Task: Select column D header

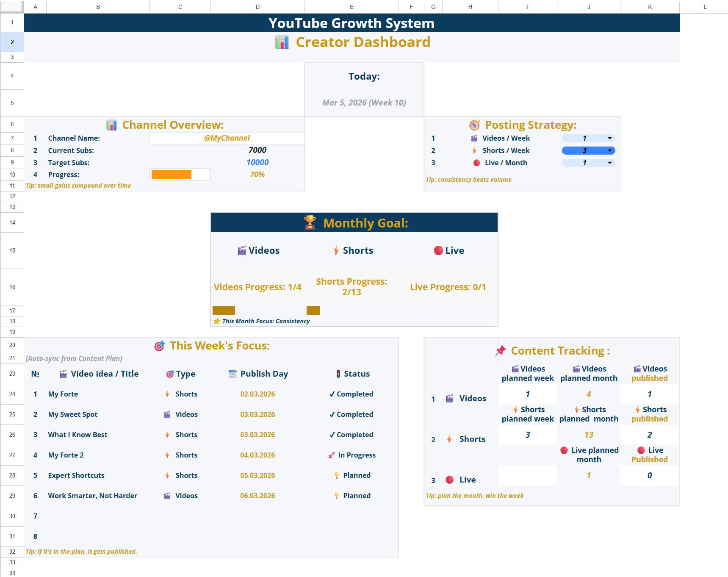Action: click(x=257, y=7)
